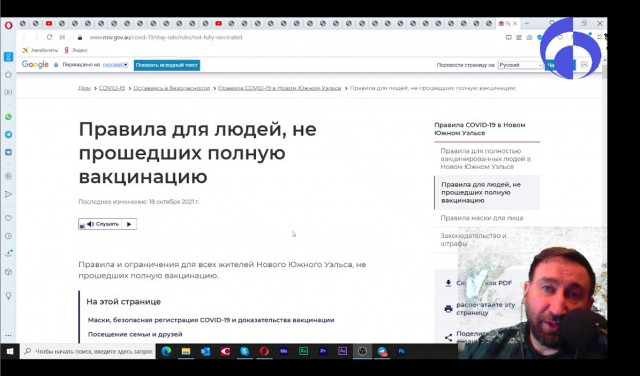Image resolution: width=640 pixels, height=376 pixels.
Task: Switch to the first globe tab
Action: click(23, 24)
